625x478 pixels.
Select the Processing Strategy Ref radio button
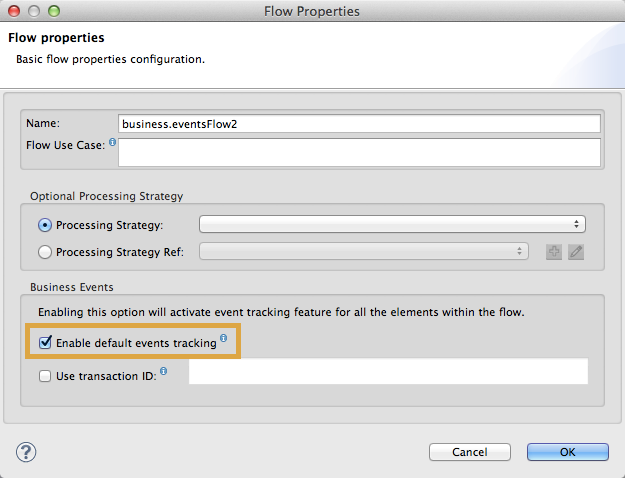point(44,252)
